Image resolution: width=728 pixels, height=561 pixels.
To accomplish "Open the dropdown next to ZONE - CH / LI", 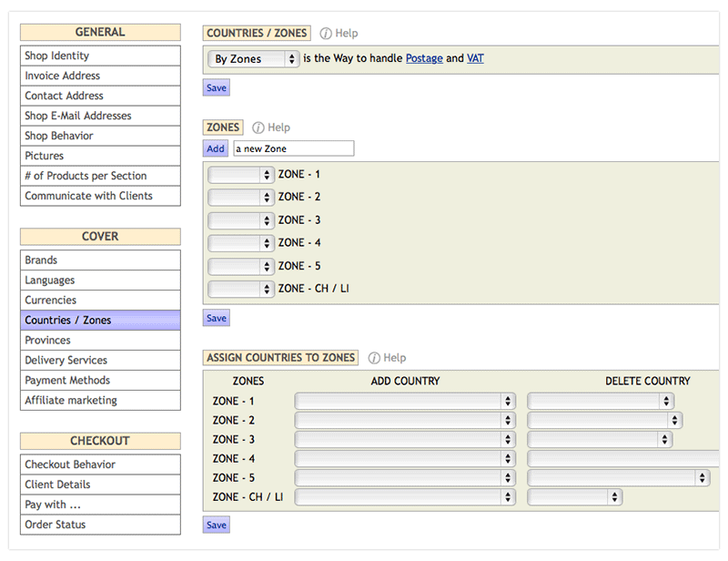I will tap(240, 288).
